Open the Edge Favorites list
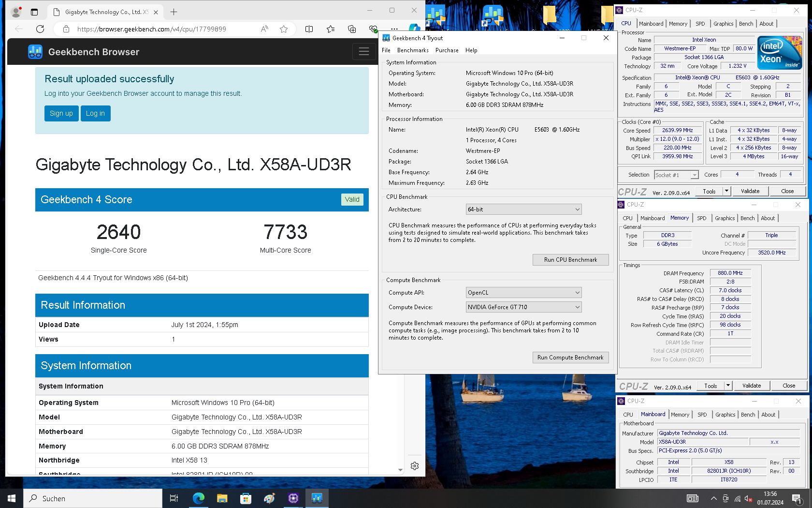Image resolution: width=812 pixels, height=508 pixels. coord(331,29)
